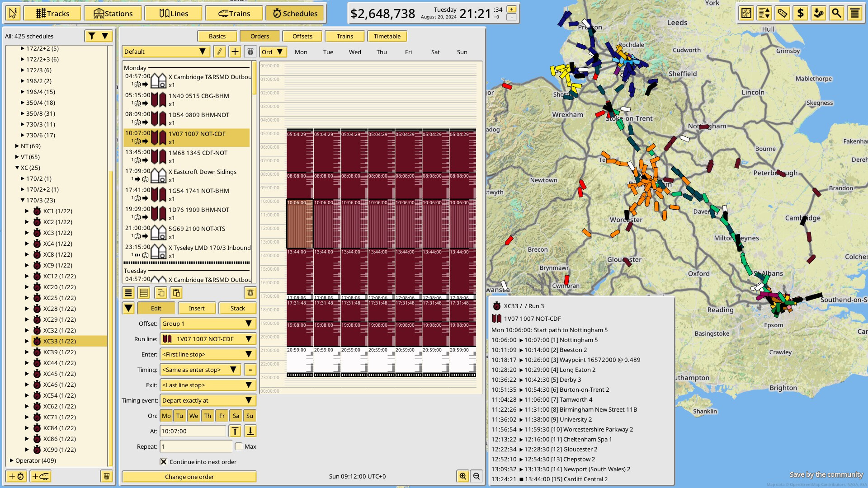Click the copy orders icon
Viewport: 868px width, 488px height.
[161, 293]
